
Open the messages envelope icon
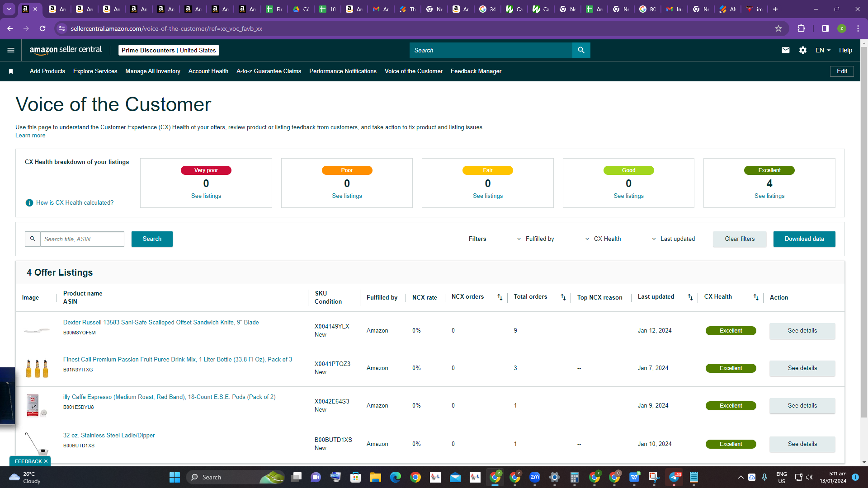tap(786, 50)
